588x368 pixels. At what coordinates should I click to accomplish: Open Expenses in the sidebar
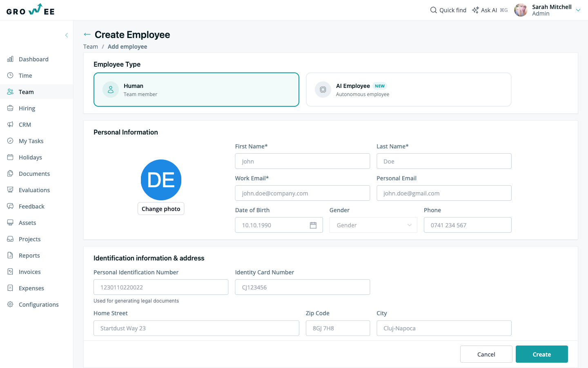click(x=37, y=288)
